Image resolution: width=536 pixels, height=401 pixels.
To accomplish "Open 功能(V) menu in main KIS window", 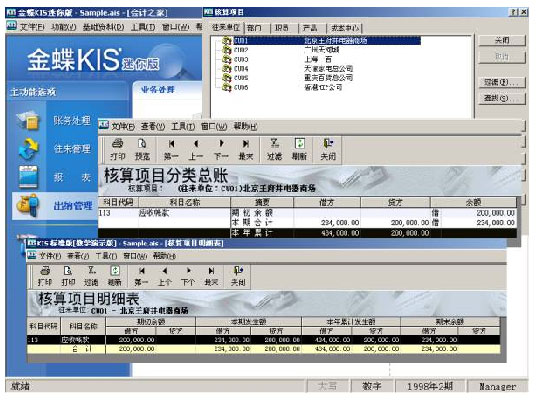I will click(64, 27).
